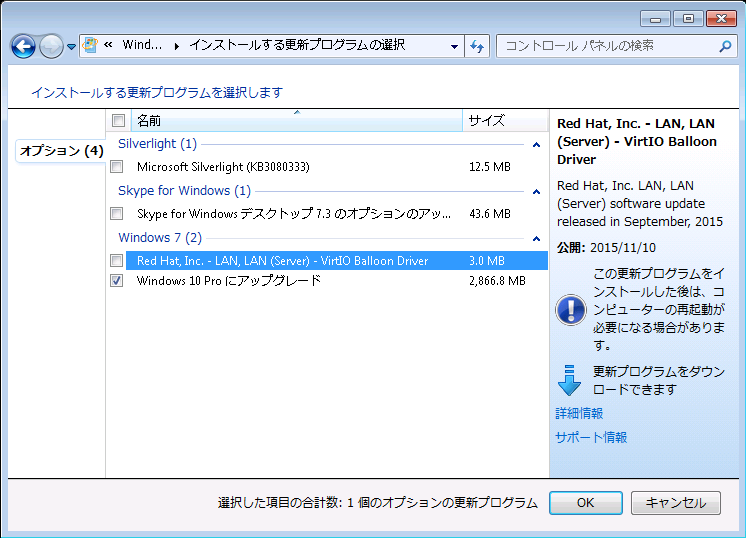Check the Microsoft Silverlight (KB3080333) checkbox
746x538 pixels.
(x=117, y=166)
